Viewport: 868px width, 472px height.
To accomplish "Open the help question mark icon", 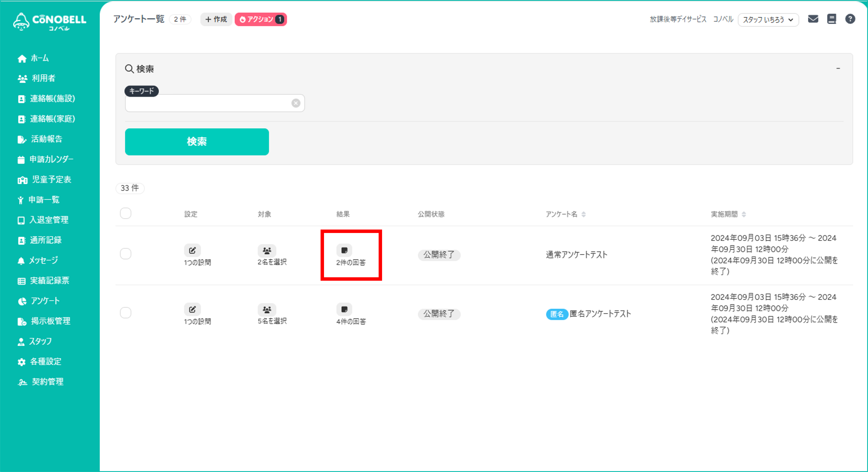I will [850, 19].
